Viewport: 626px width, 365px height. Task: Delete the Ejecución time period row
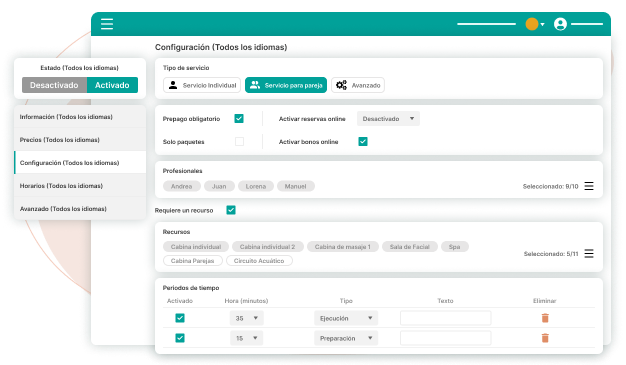click(545, 318)
